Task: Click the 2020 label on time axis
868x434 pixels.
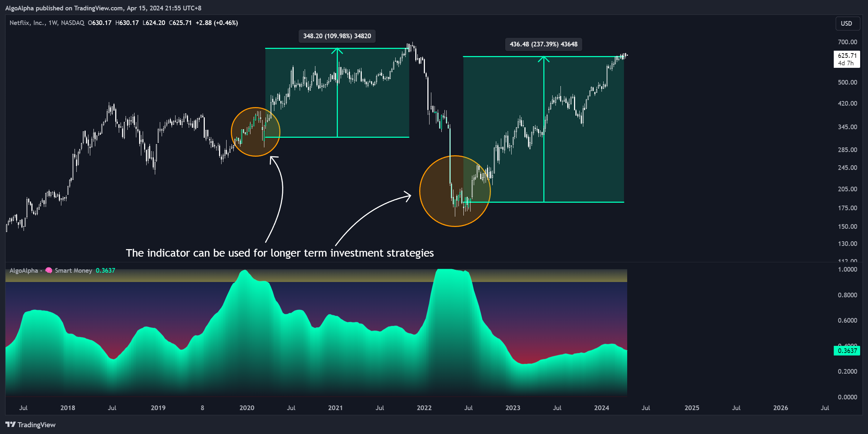Action: tap(247, 408)
